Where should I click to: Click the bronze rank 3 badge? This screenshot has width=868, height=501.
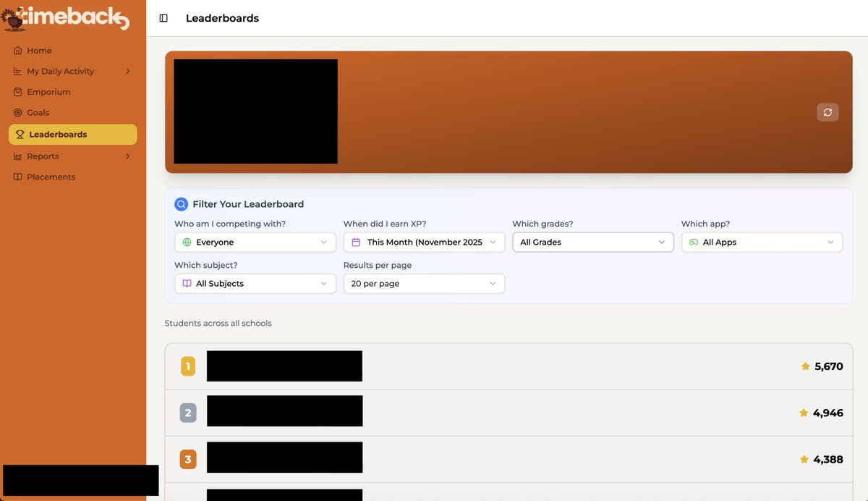pos(188,459)
